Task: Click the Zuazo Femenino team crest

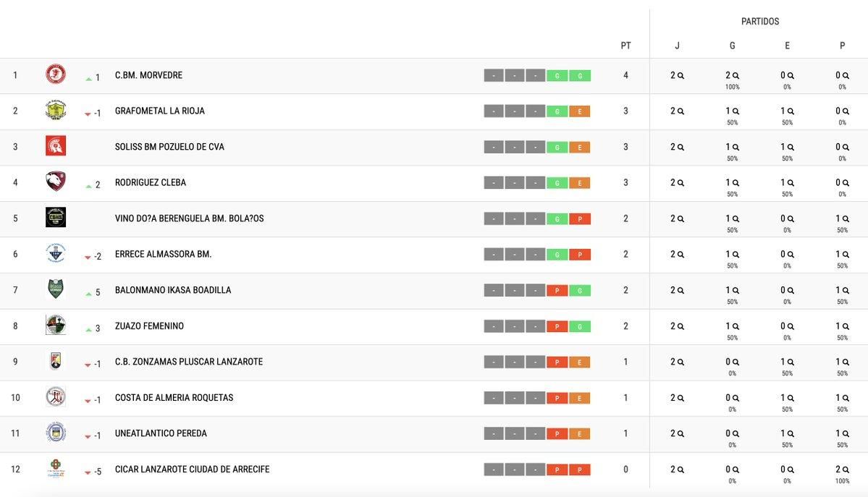Action: tap(56, 326)
